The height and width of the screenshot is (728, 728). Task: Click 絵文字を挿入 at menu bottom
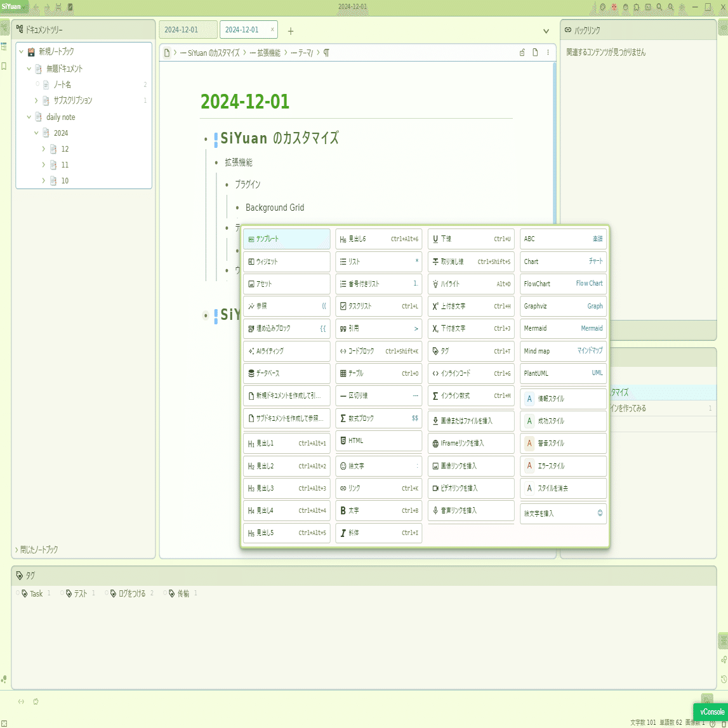[x=563, y=513]
